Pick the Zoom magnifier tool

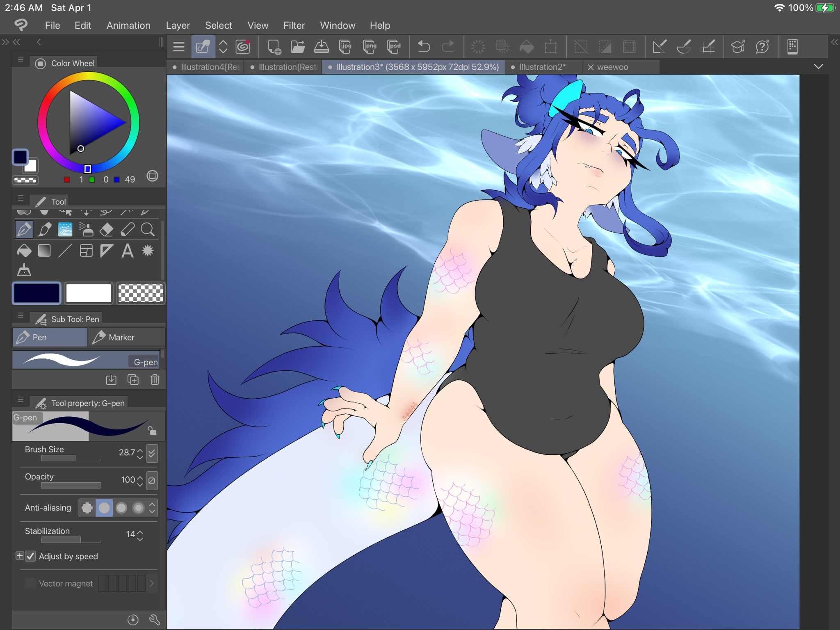(x=148, y=230)
